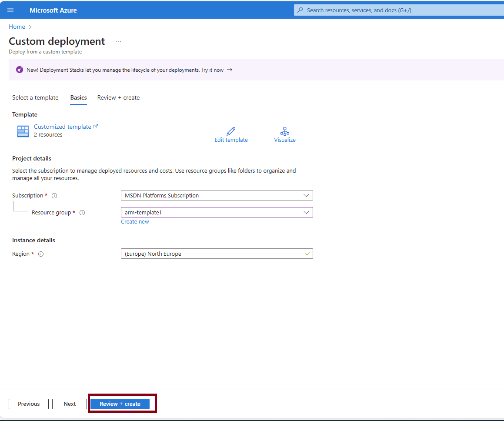Viewport: 504px width, 421px height.
Task: Click the Previous button
Action: coord(29,404)
